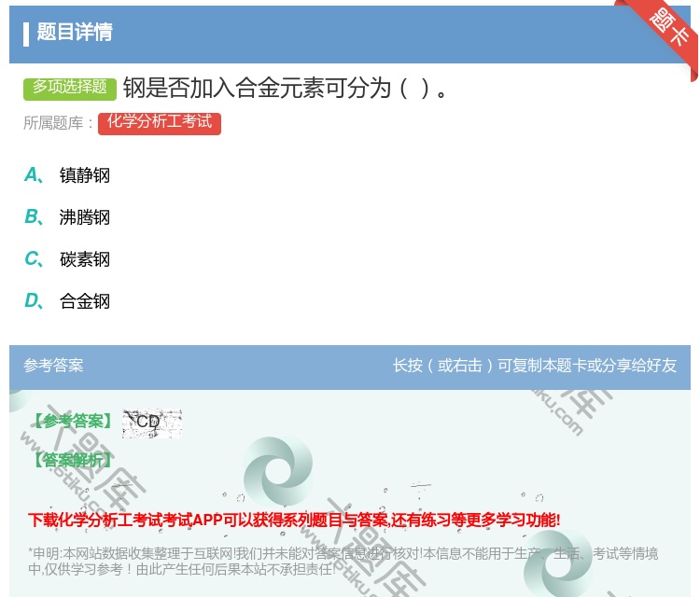Open the 化学分析工考试 question bank tag
The width and height of the screenshot is (700, 597).
click(x=160, y=123)
